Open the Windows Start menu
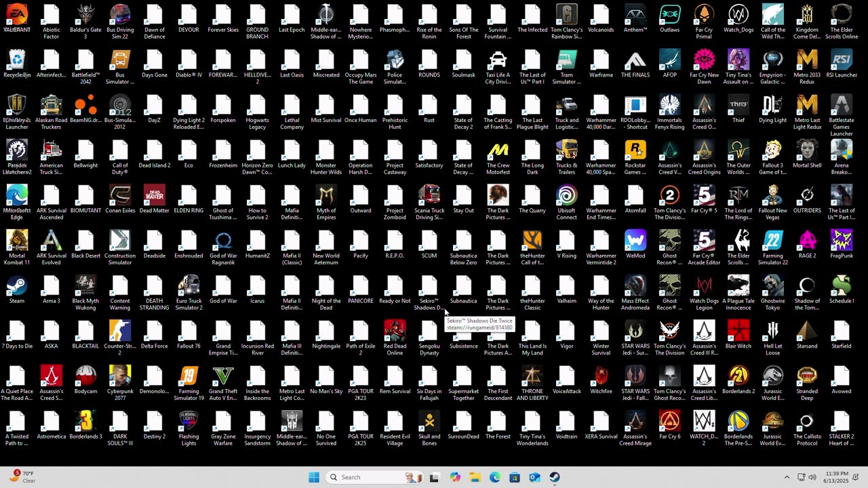This screenshot has width=868, height=488. tap(314, 477)
